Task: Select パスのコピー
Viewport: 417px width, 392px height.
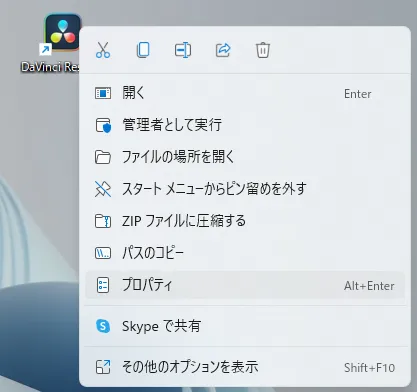Action: tap(245, 253)
